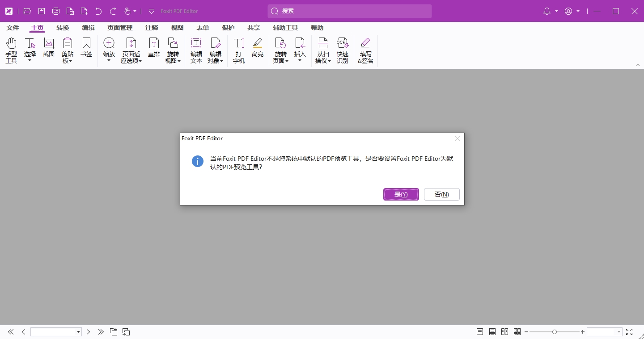Switch to continuous facing view mode
Image resolution: width=644 pixels, height=339 pixels.
coord(517,332)
